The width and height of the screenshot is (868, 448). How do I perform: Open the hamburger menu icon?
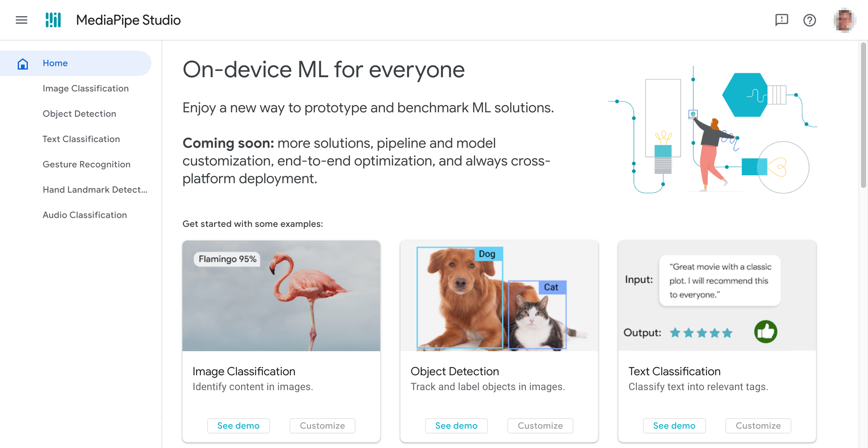(x=21, y=20)
